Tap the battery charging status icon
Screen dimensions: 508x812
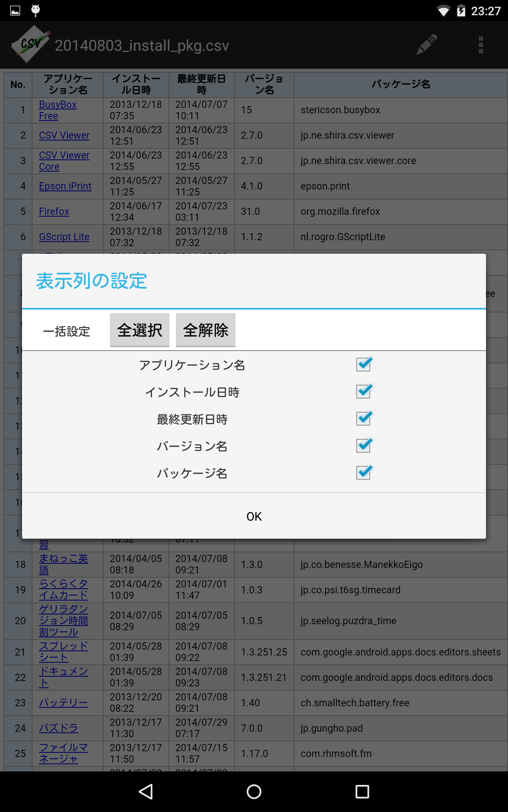click(461, 11)
